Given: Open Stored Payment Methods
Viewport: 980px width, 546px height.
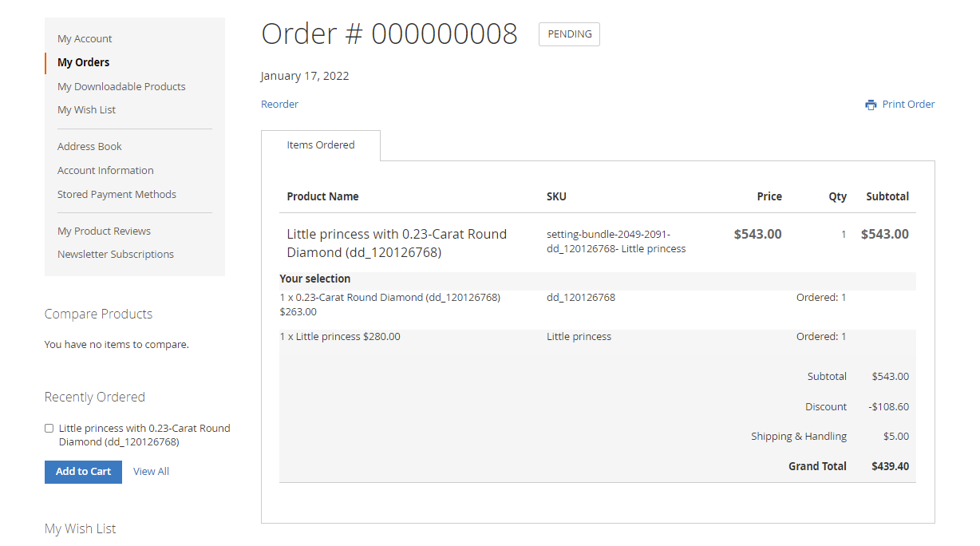Looking at the screenshot, I should [117, 194].
